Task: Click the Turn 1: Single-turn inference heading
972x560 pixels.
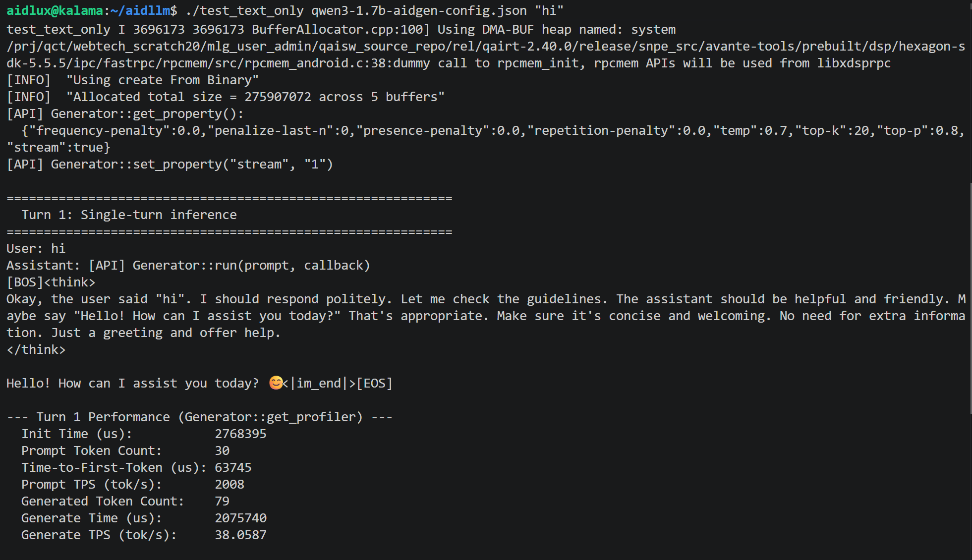Action: pos(129,215)
